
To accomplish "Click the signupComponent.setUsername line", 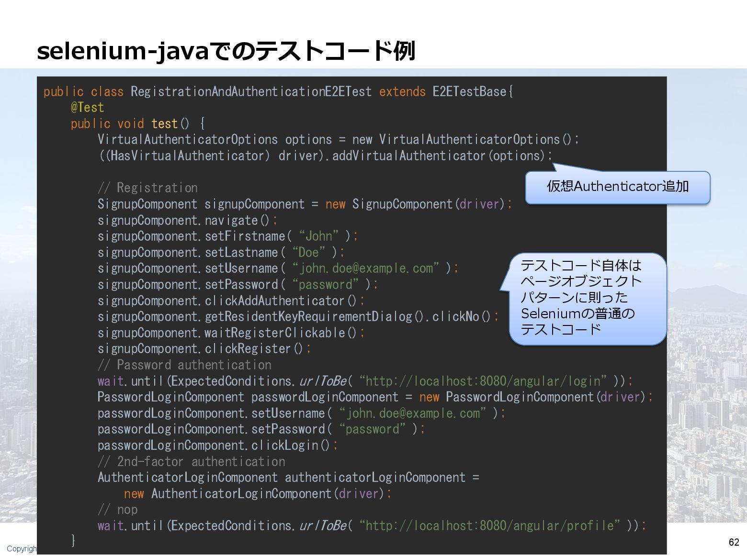I will [x=278, y=268].
